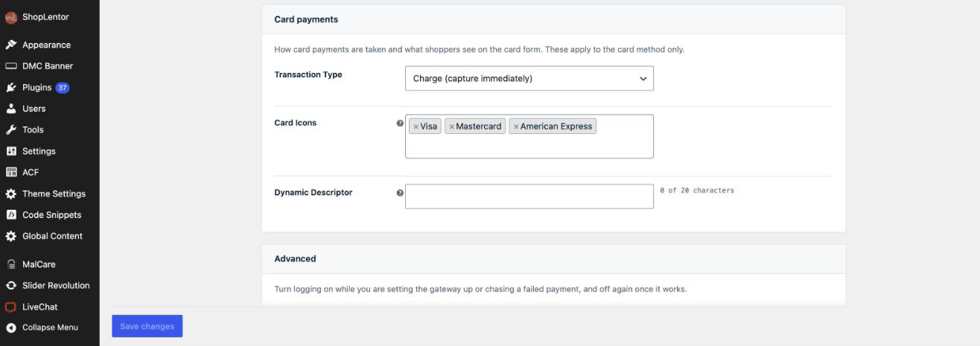The image size is (980, 346).
Task: Click the Visa tag label
Action: pyautogui.click(x=429, y=126)
